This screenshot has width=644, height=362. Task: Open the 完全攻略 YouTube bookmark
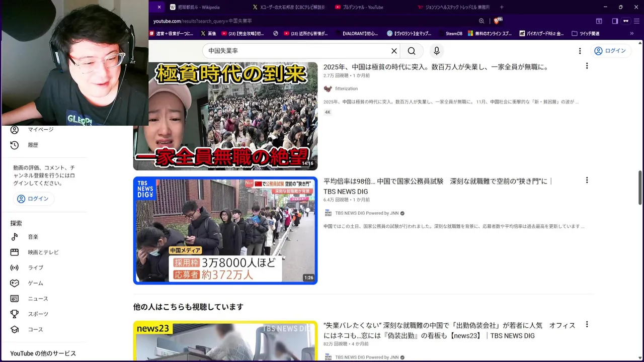[x=243, y=34]
